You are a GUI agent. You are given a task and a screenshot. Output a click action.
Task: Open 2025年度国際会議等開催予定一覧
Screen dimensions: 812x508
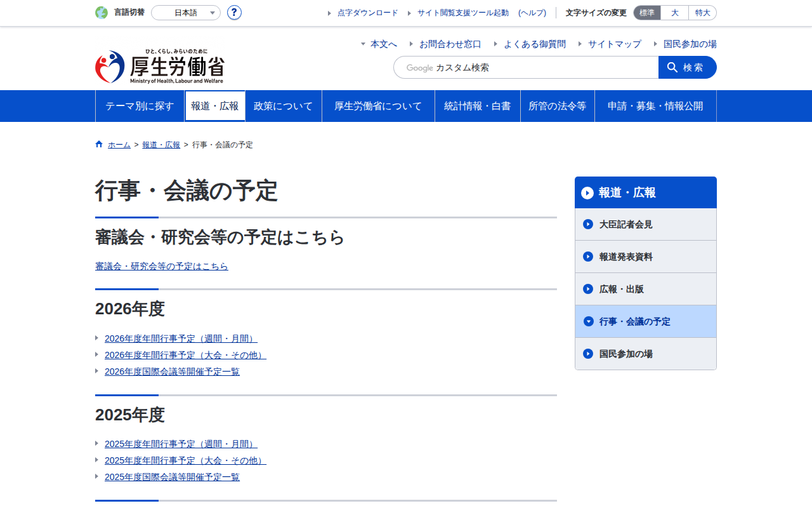pyautogui.click(x=172, y=477)
